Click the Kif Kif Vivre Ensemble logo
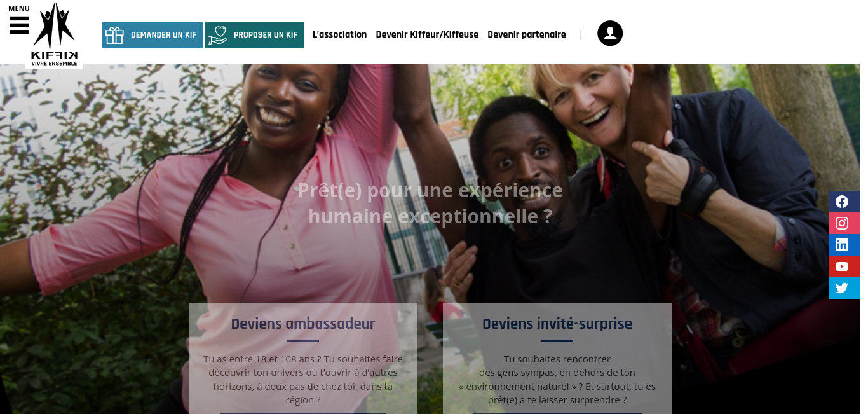Viewport: 868px width, 414px height. tap(55, 34)
